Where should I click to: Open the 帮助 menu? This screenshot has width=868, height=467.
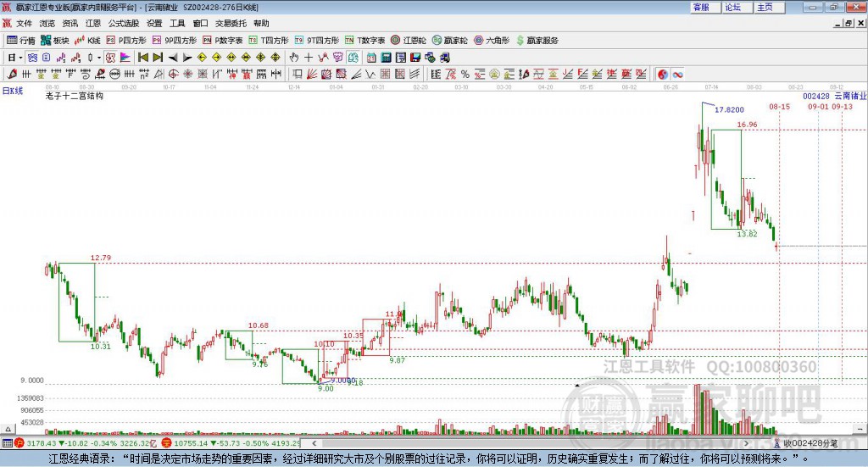(x=261, y=23)
